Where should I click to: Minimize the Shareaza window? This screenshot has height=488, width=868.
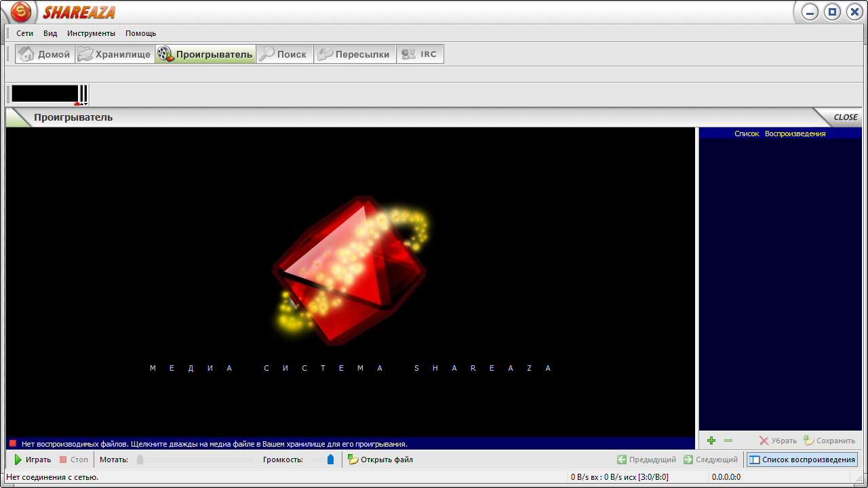(x=810, y=12)
